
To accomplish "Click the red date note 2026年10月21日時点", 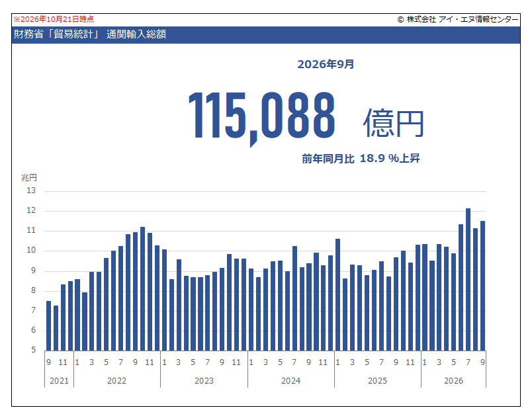I will click(54, 19).
